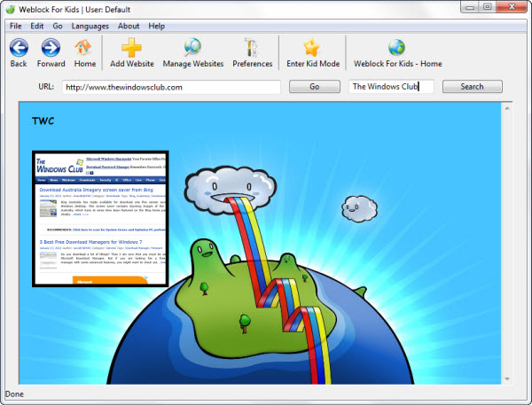Screen dimensions: 532x405
Task: Open Preferences tools icon
Action: 252,47
